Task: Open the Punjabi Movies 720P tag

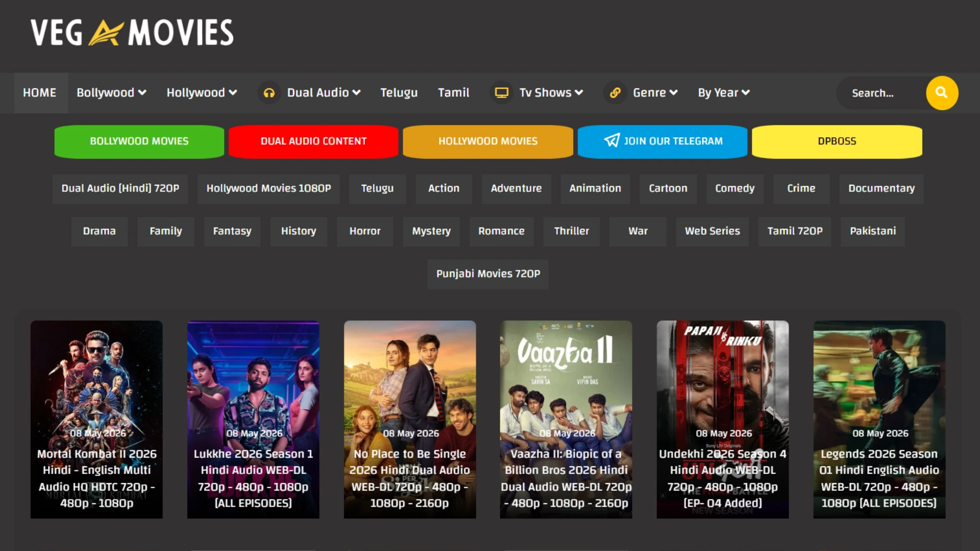Action: click(x=488, y=274)
